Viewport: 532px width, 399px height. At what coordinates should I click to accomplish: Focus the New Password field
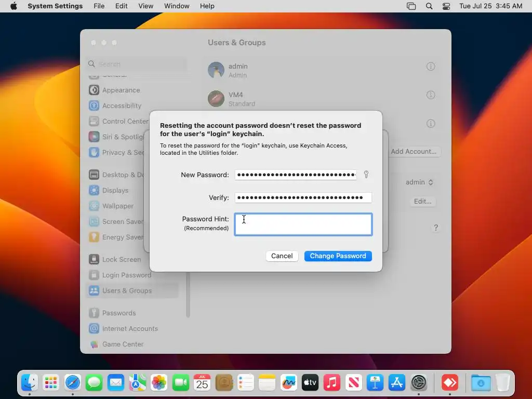tap(296, 175)
